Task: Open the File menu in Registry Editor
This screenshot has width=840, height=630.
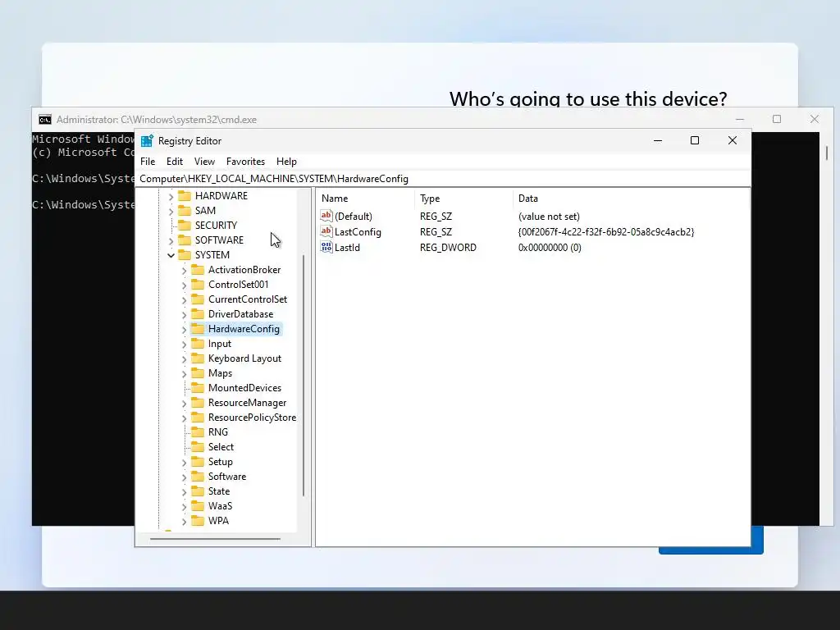Action: click(x=148, y=162)
